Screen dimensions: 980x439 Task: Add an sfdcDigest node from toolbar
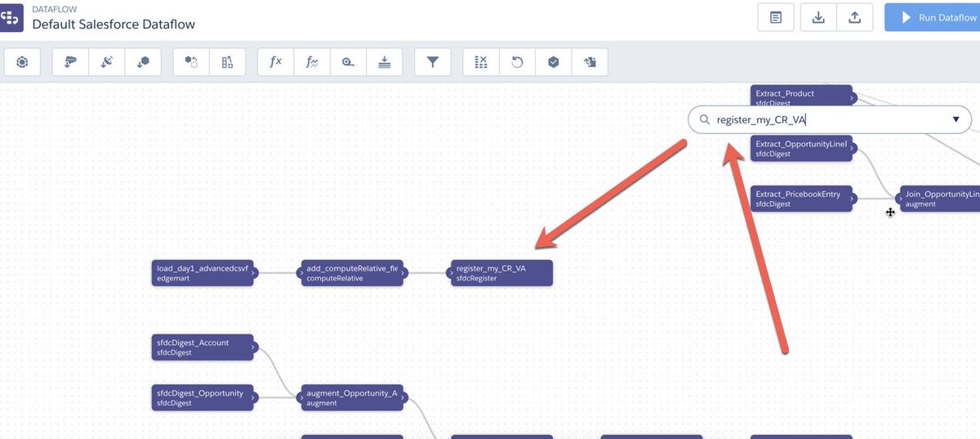tap(71, 62)
